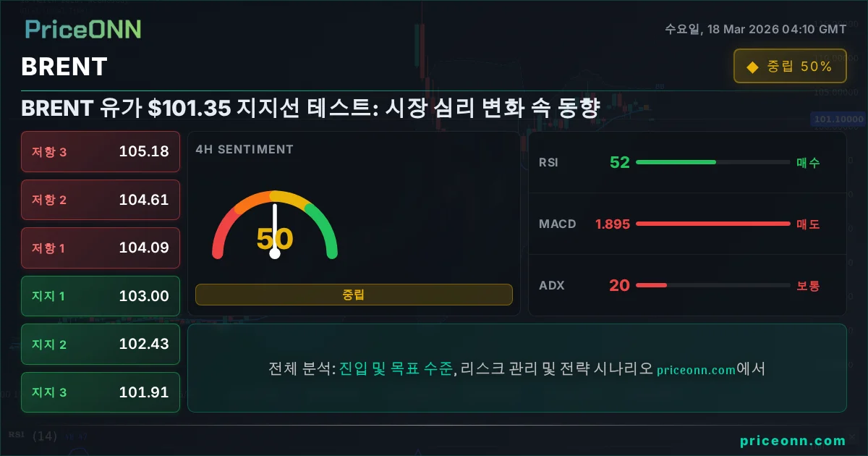
Task: Click the MACD red progress bar
Action: click(x=712, y=224)
